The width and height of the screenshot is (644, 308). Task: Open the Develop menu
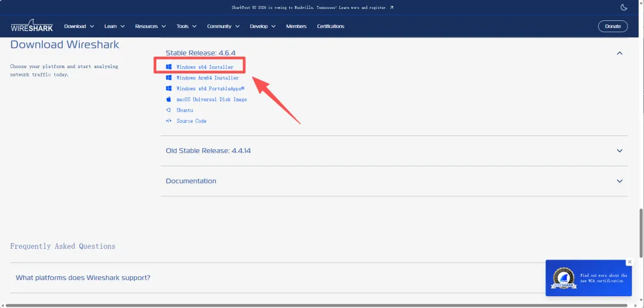point(262,26)
